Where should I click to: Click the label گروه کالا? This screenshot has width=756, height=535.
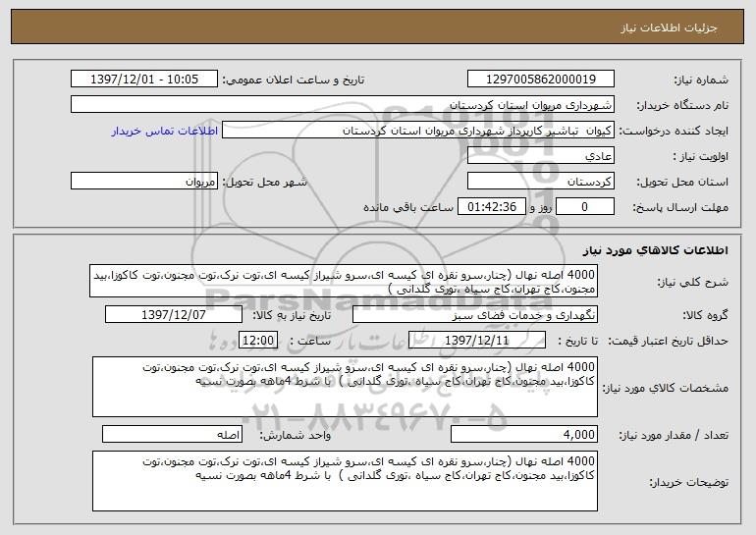pyautogui.click(x=706, y=315)
